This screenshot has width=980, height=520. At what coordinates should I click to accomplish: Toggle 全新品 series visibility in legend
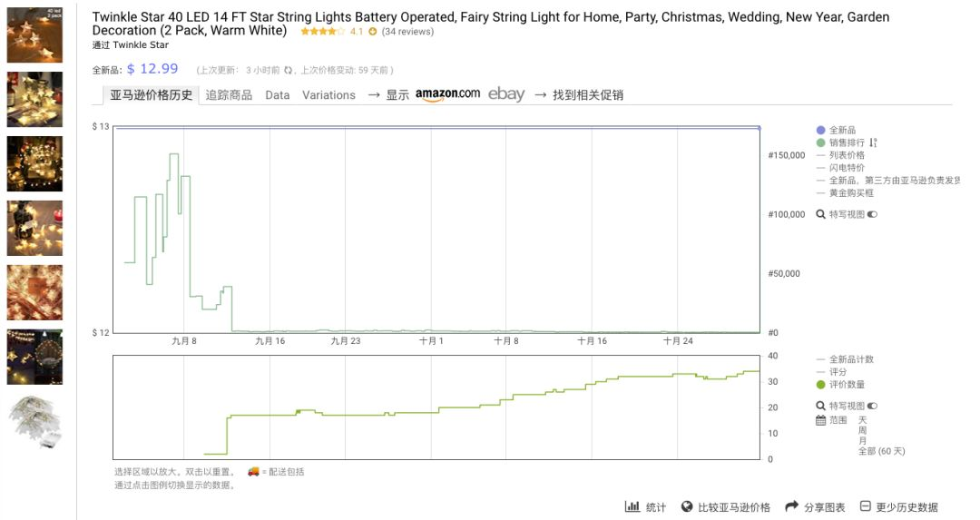pyautogui.click(x=837, y=130)
